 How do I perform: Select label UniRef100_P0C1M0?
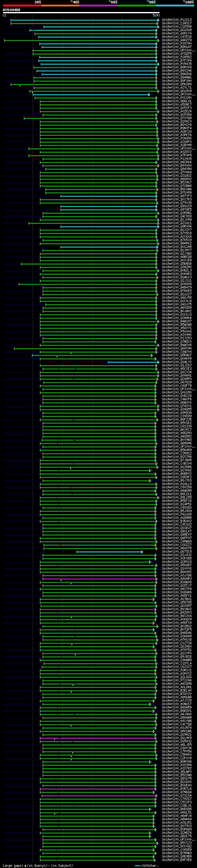177,98
